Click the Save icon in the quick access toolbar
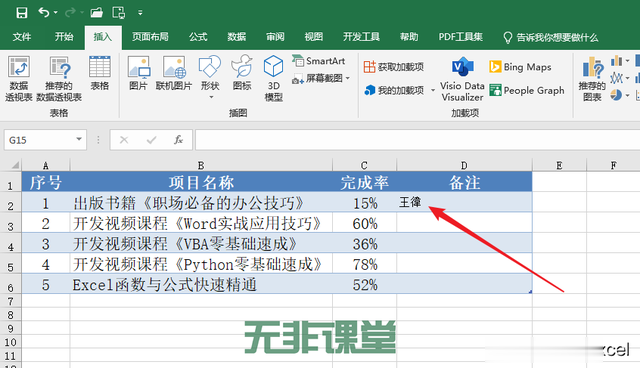 click(21, 13)
